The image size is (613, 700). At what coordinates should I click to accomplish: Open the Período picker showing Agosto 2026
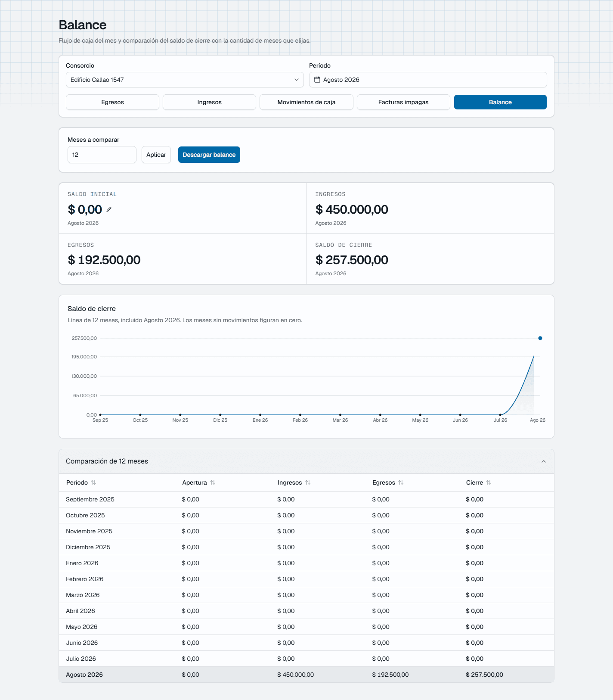[x=428, y=80]
